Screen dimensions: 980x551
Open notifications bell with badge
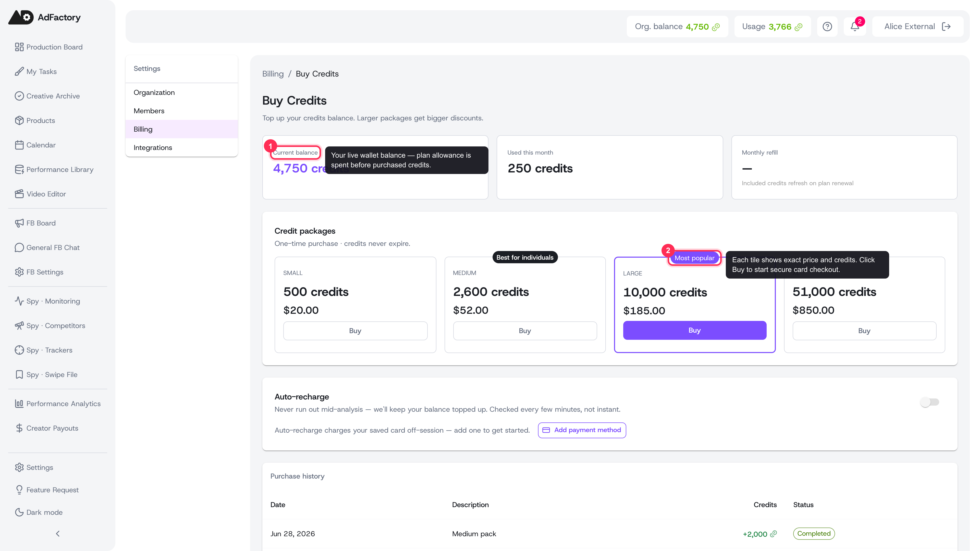click(854, 27)
